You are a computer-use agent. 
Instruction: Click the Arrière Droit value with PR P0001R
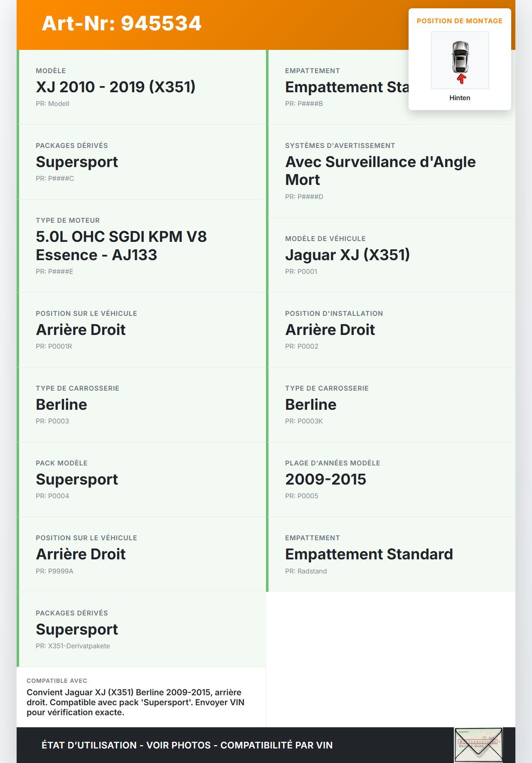click(x=81, y=330)
